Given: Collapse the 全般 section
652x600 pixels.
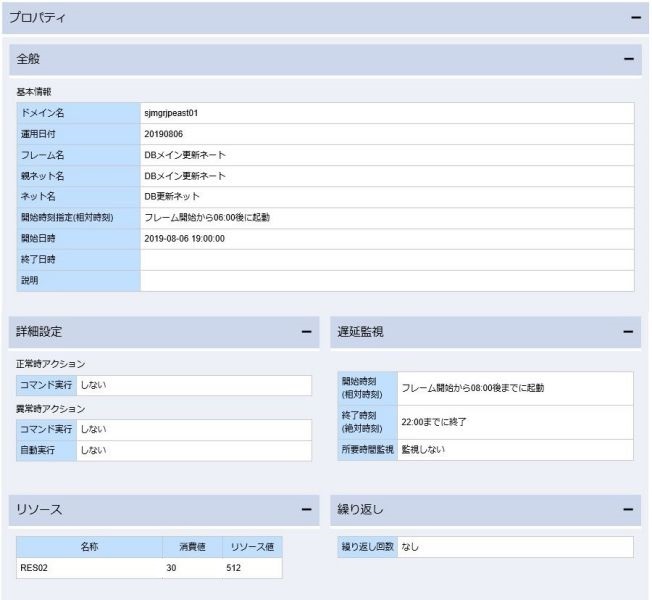Looking at the screenshot, I should [629, 59].
